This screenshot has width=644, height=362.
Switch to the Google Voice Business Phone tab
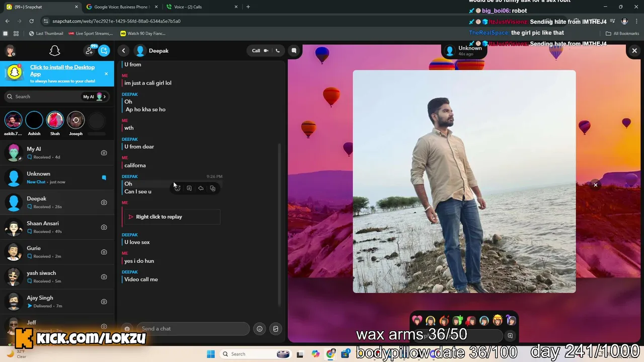pos(122,7)
